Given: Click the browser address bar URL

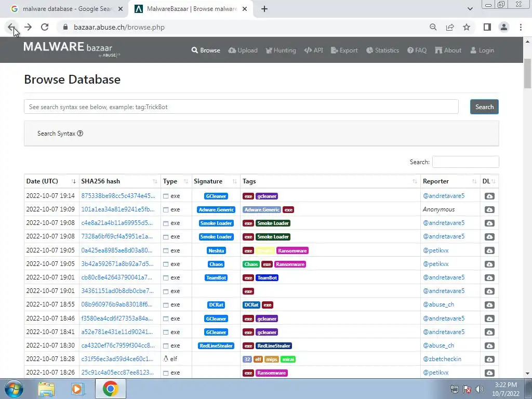Looking at the screenshot, I should click(119, 27).
